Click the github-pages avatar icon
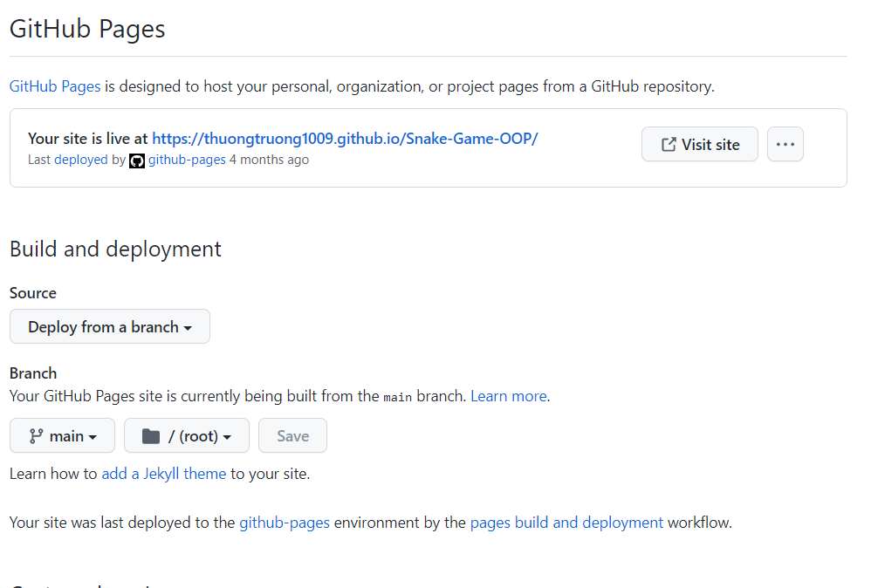This screenshot has height=588, width=878. point(137,161)
